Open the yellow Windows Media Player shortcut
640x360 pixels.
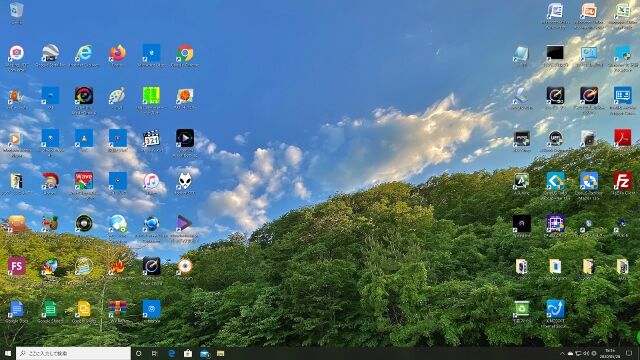coord(16,138)
